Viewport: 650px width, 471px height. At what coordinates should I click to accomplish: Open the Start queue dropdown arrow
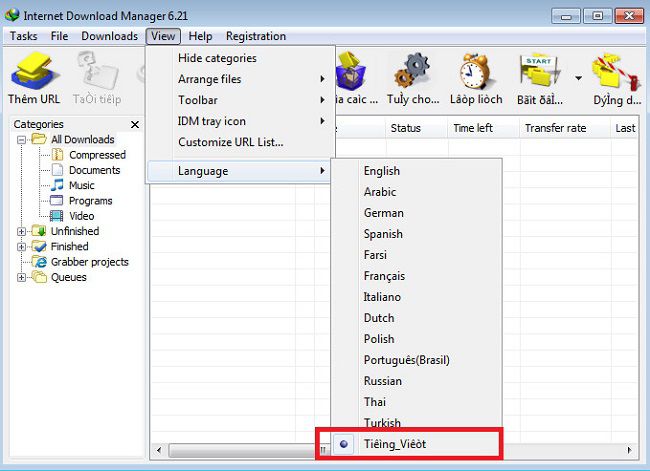(578, 78)
